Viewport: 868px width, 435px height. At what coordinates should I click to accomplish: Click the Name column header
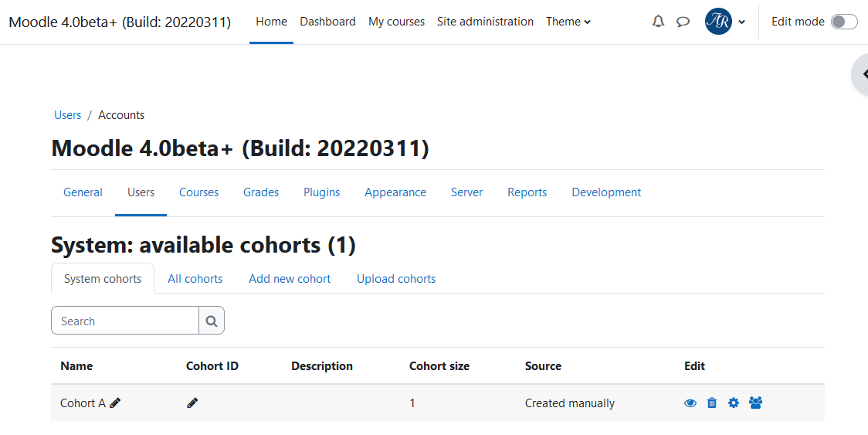[76, 365]
